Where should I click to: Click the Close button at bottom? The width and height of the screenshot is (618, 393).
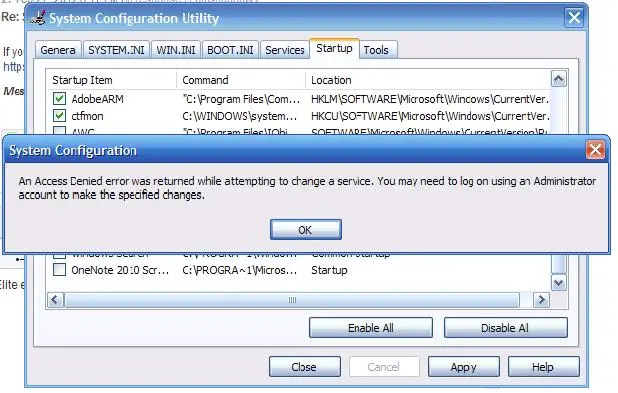(x=305, y=367)
